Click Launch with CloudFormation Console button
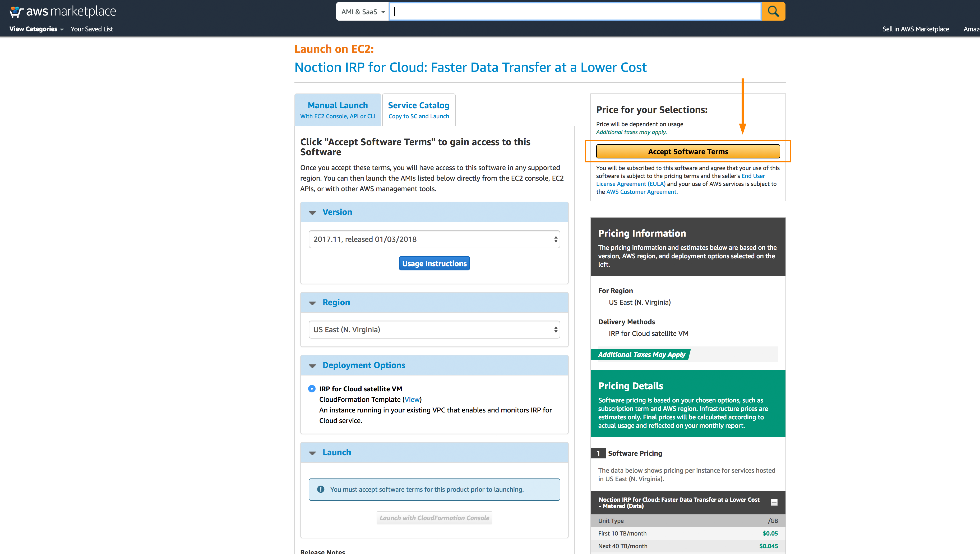 coord(434,518)
